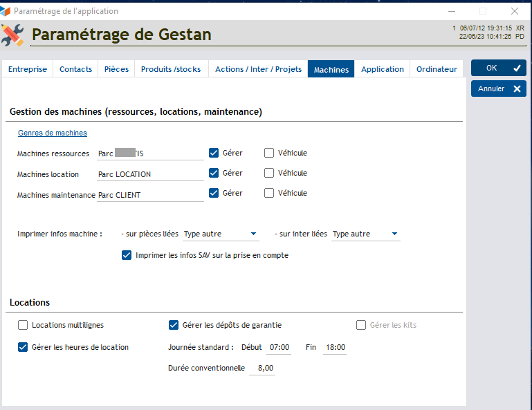Click the Début time field 07:00
Image resolution: width=532 pixels, height=410 pixels.
279,347
